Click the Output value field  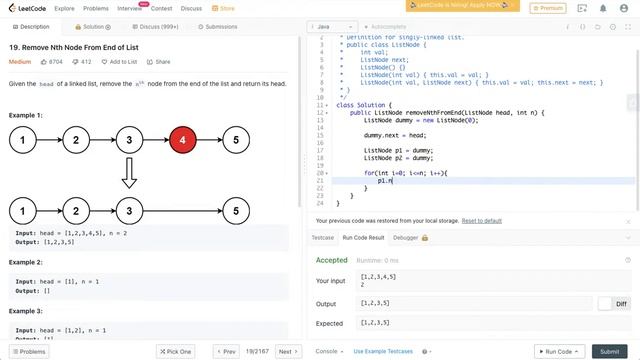pyautogui.click(x=473, y=303)
